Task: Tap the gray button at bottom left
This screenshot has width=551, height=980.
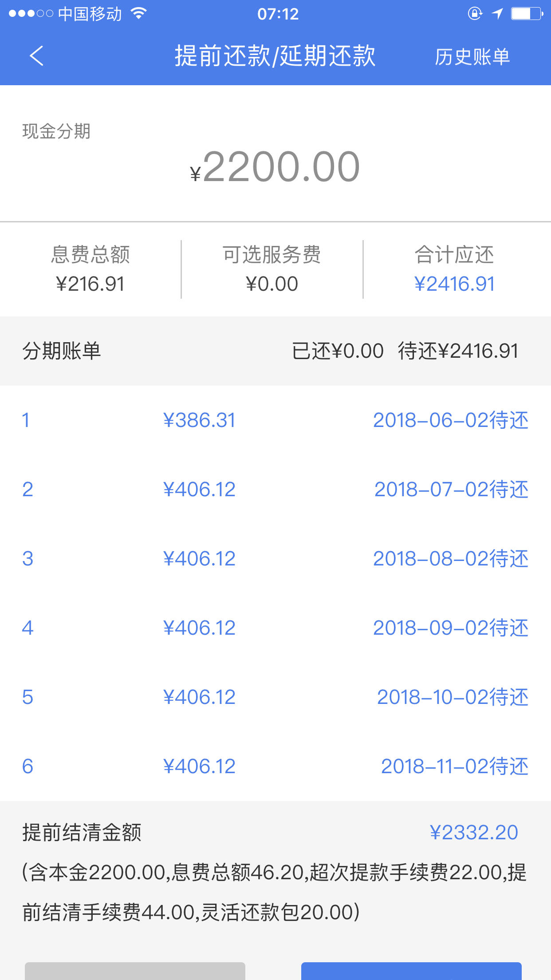Action: click(x=135, y=971)
